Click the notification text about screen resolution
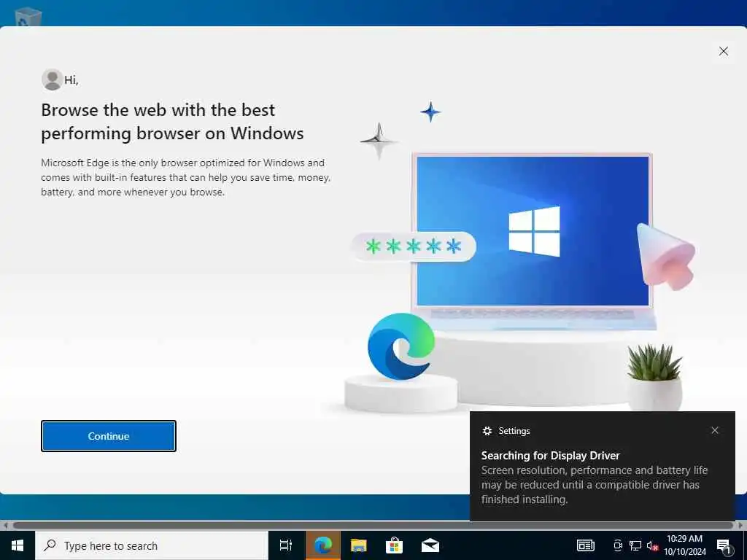747x560 pixels. 594,485
